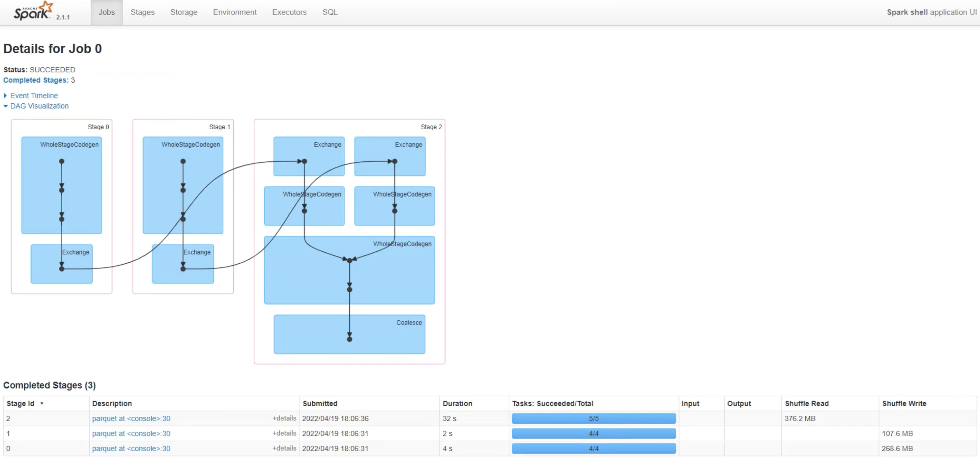Sort by Shuffle Read column header
Viewport: 980px width, 469px height.
(806, 403)
